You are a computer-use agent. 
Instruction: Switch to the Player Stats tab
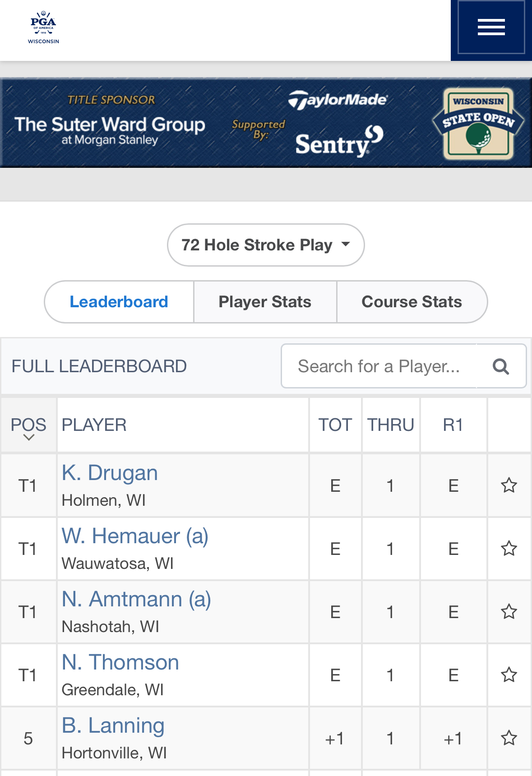[x=265, y=302]
